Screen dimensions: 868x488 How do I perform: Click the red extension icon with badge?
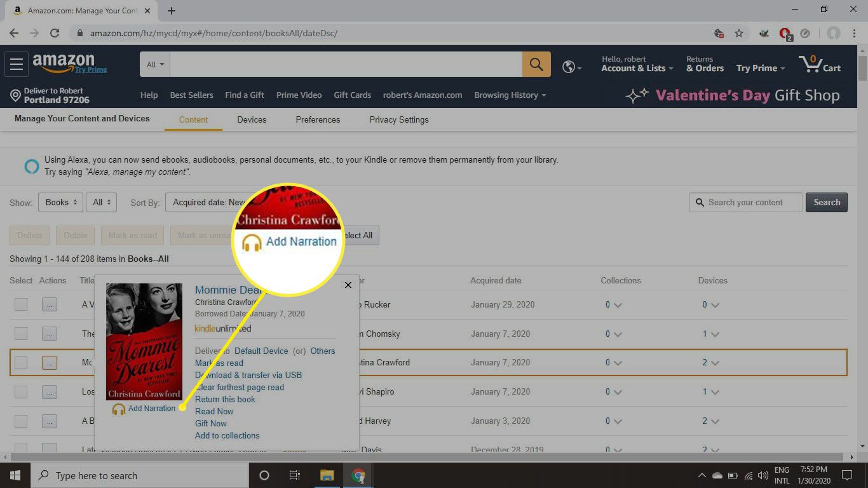click(x=785, y=34)
